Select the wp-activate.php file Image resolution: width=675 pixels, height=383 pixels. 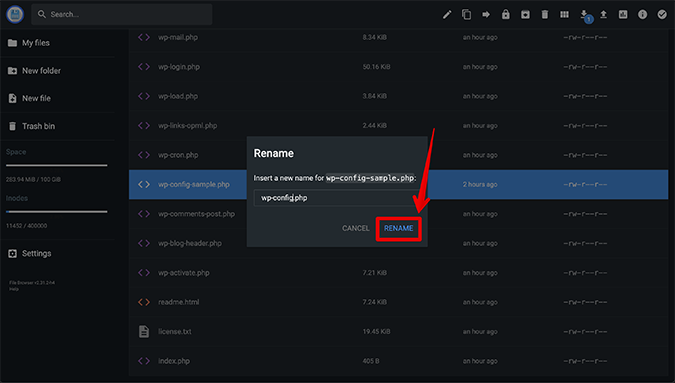398,273
